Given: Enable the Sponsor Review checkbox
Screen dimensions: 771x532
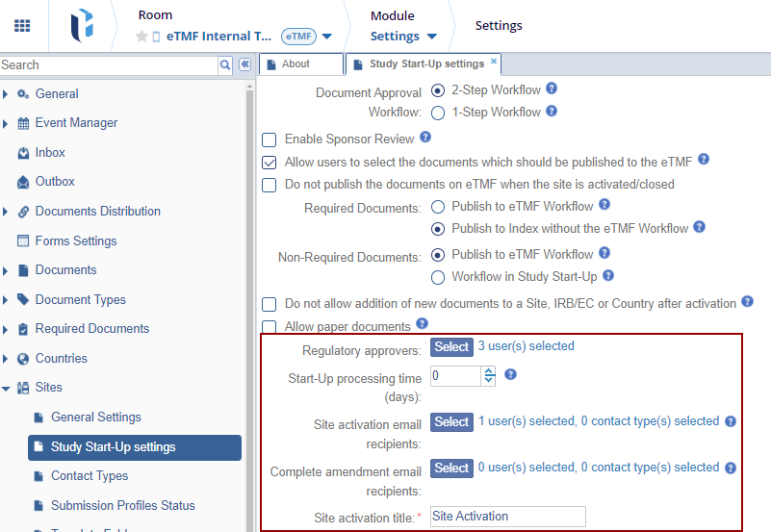Looking at the screenshot, I should pos(270,139).
